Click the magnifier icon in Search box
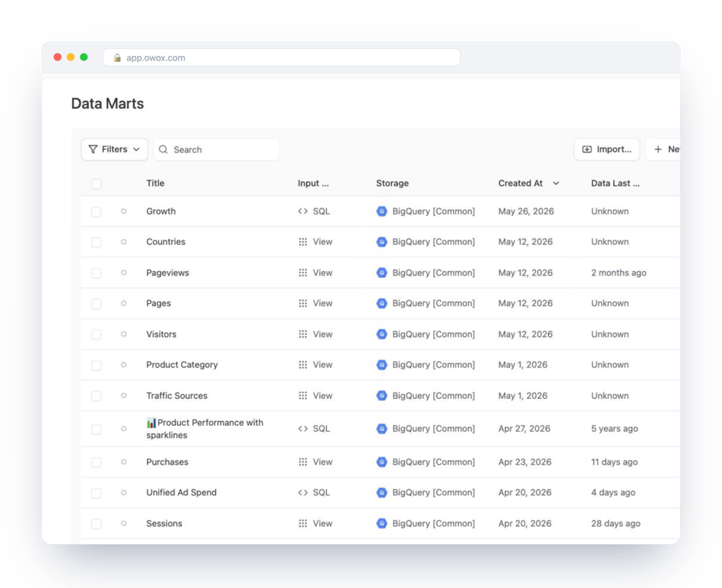 click(x=163, y=149)
